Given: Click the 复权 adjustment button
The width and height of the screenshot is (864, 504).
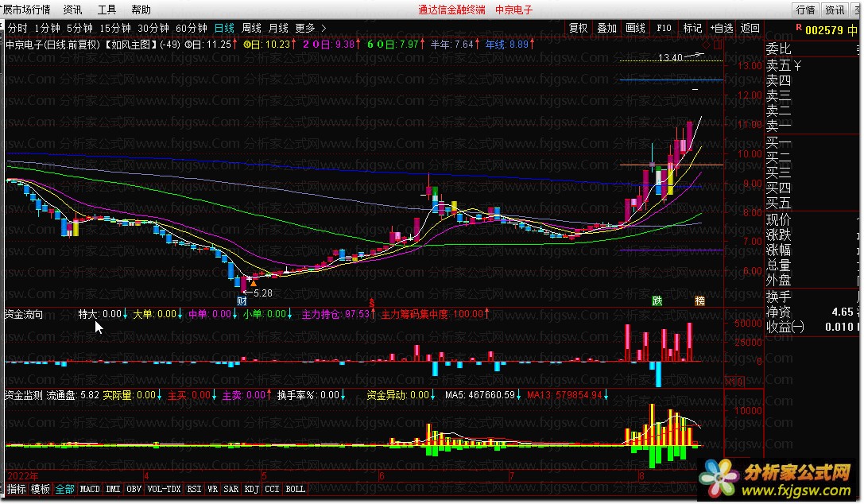Looking at the screenshot, I should tap(578, 28).
